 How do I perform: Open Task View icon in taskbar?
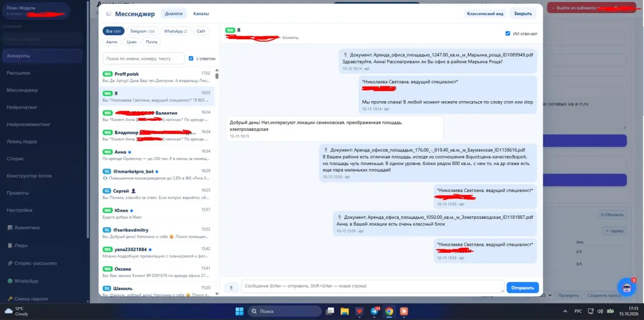(330, 311)
